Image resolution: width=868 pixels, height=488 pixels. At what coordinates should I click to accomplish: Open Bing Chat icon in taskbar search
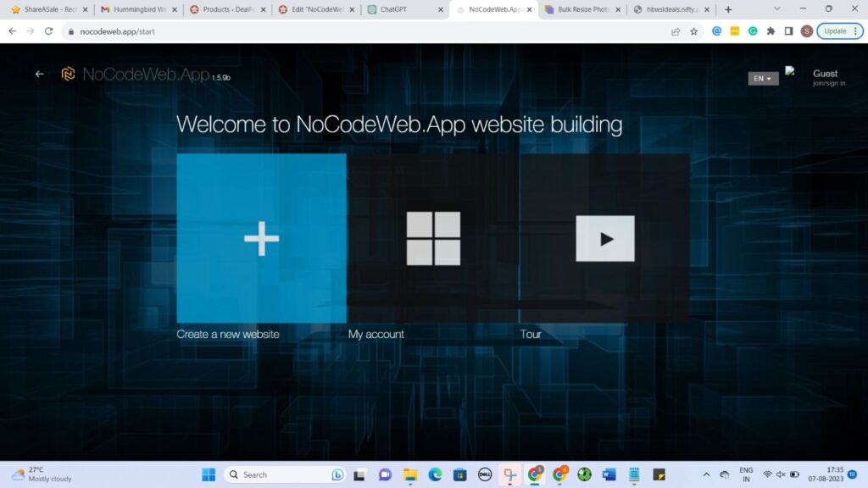tap(337, 474)
